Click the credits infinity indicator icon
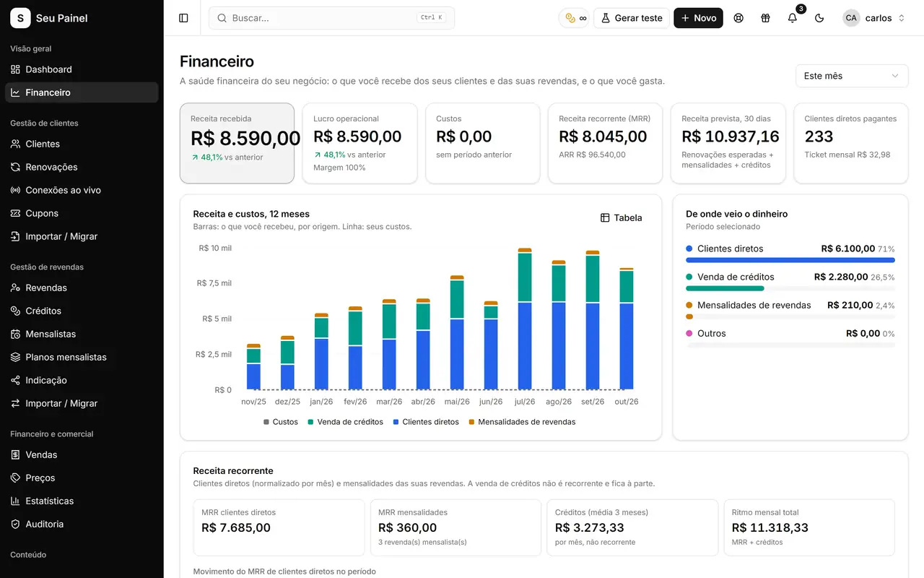 [x=575, y=18]
